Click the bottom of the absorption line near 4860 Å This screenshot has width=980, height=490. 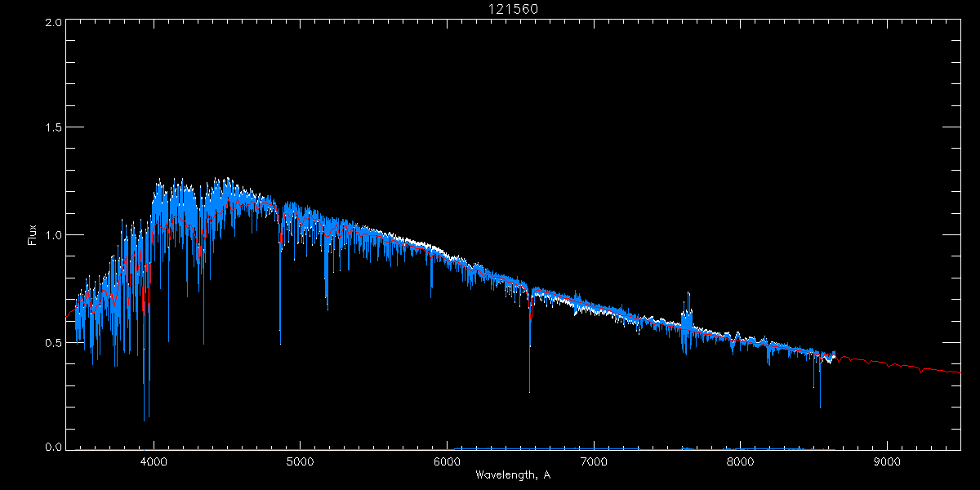tap(280, 343)
